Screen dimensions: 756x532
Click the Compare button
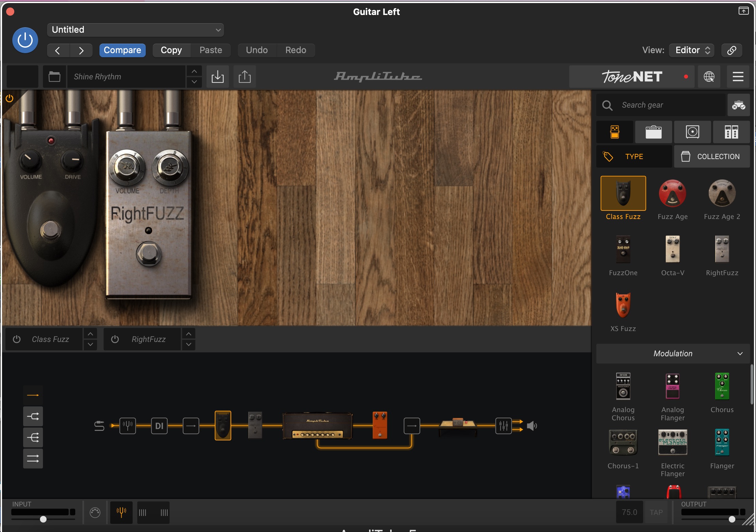click(x=122, y=50)
